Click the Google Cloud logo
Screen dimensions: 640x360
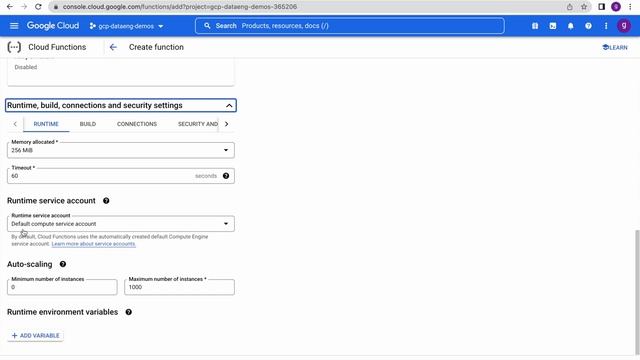coord(53,26)
